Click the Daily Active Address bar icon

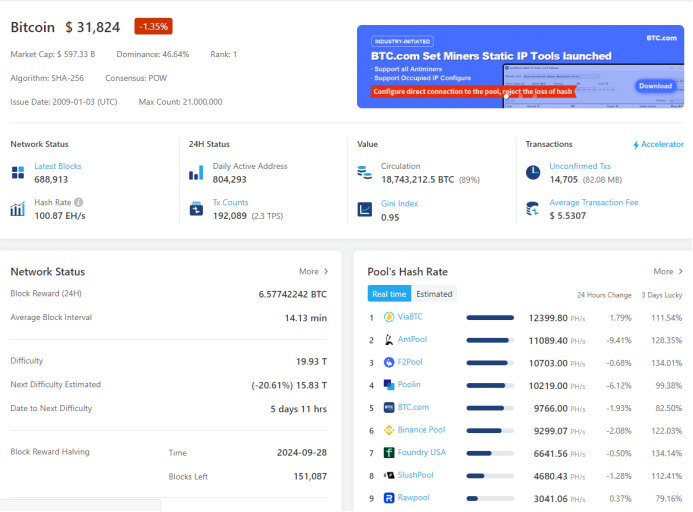tap(196, 172)
